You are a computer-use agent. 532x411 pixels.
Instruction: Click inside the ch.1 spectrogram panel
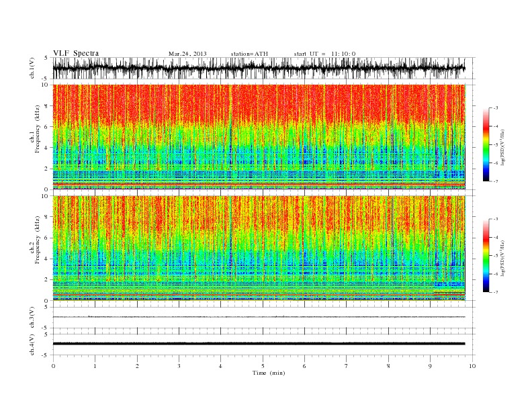[259, 137]
